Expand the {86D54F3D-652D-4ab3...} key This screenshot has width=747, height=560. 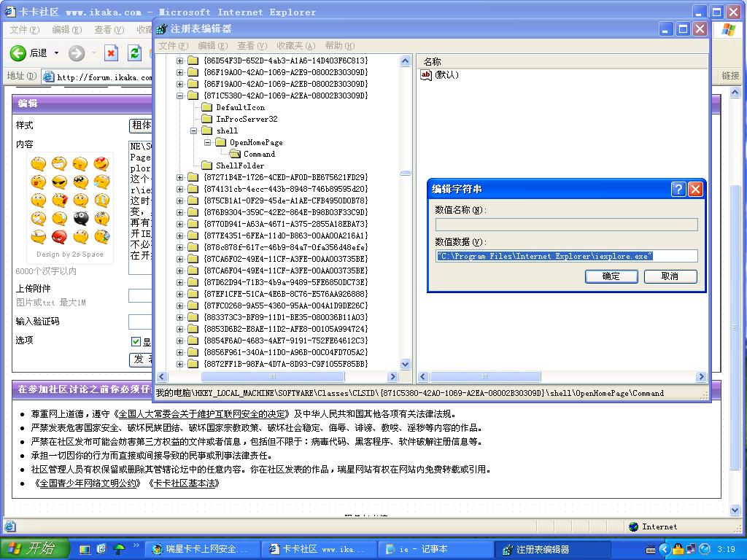179,61
